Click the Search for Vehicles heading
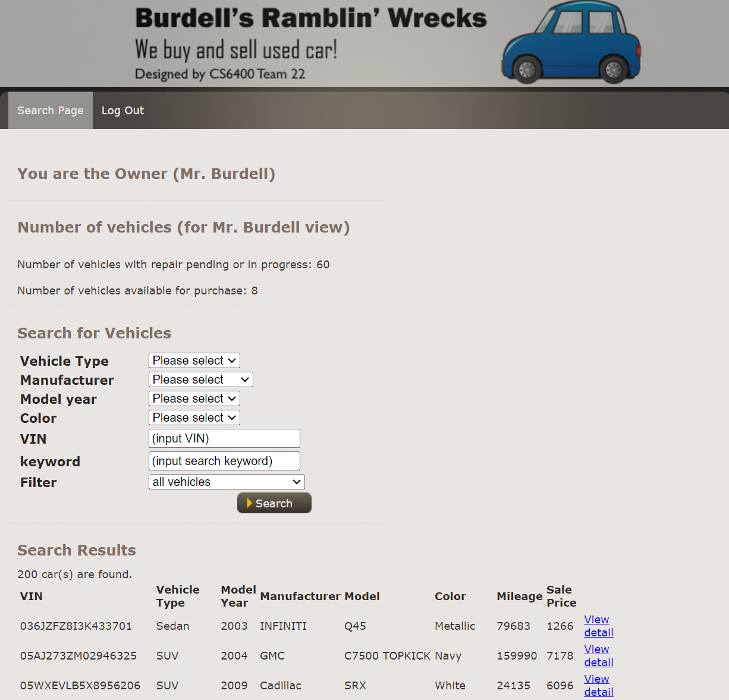The height and width of the screenshot is (700, 729). 94,333
